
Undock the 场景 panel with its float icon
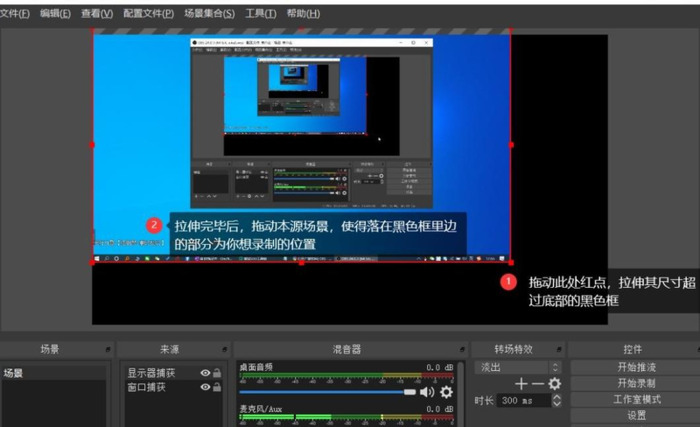[x=108, y=349]
